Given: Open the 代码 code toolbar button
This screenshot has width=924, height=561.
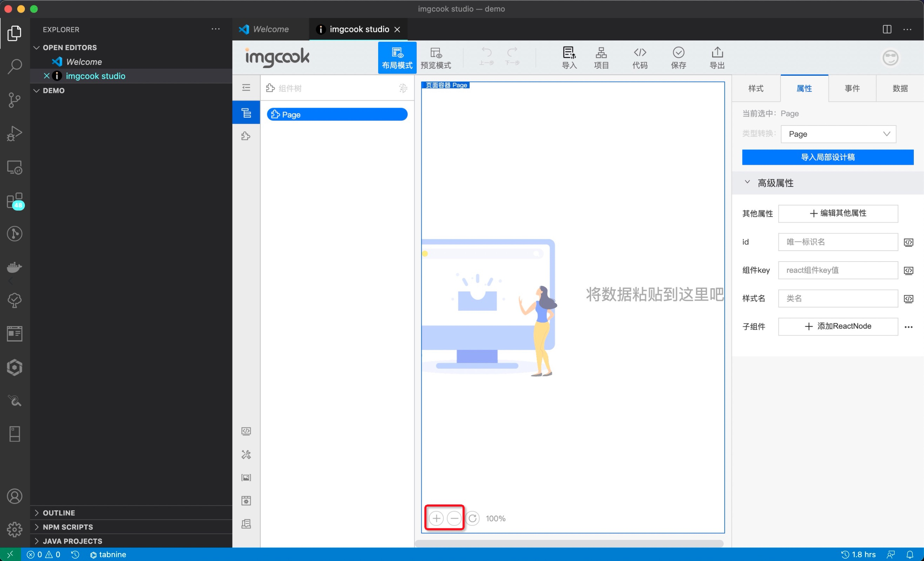Looking at the screenshot, I should [x=640, y=58].
